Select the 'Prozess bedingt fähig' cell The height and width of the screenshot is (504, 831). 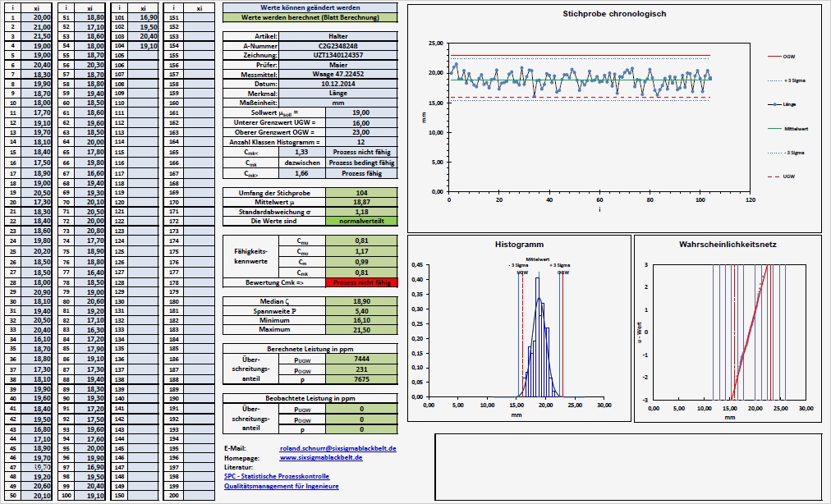361,163
